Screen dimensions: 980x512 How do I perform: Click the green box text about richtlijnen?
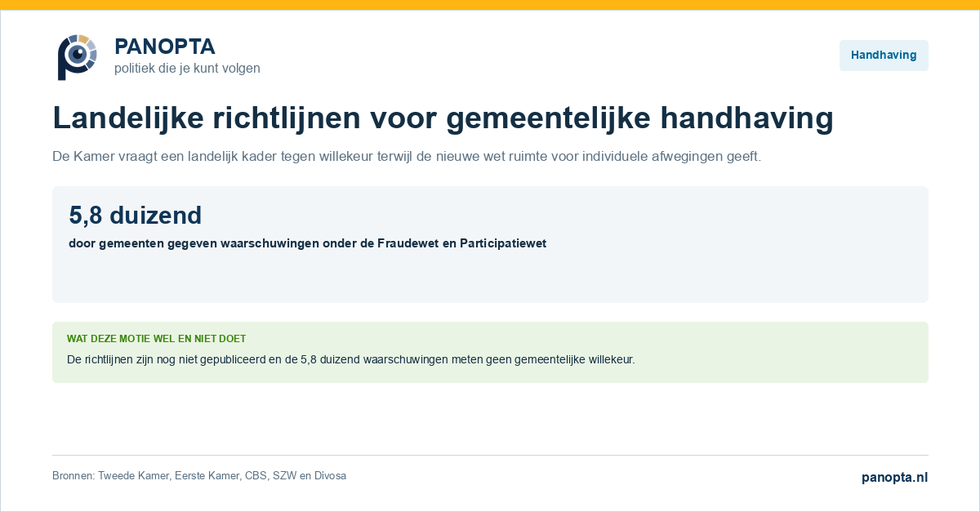350,359
